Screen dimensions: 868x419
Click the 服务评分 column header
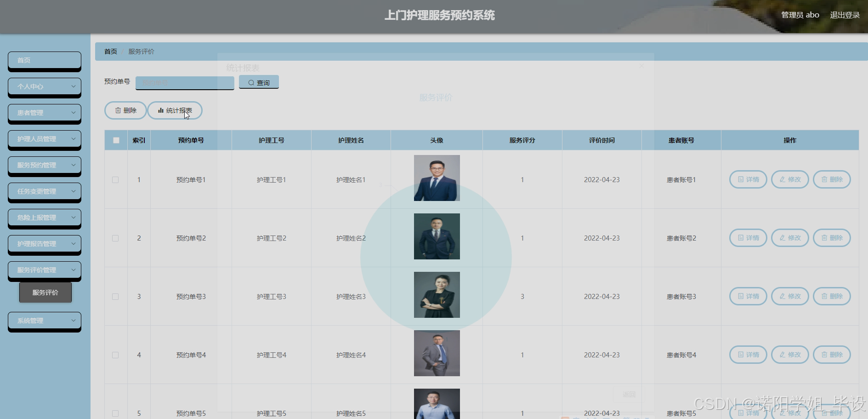522,140
